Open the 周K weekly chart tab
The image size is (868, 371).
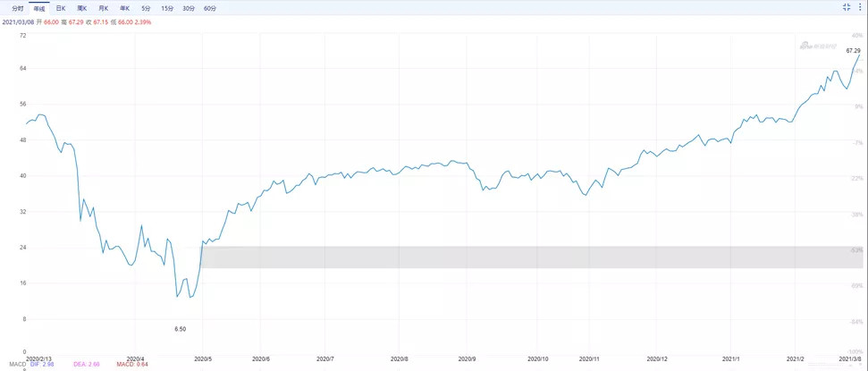coord(82,8)
